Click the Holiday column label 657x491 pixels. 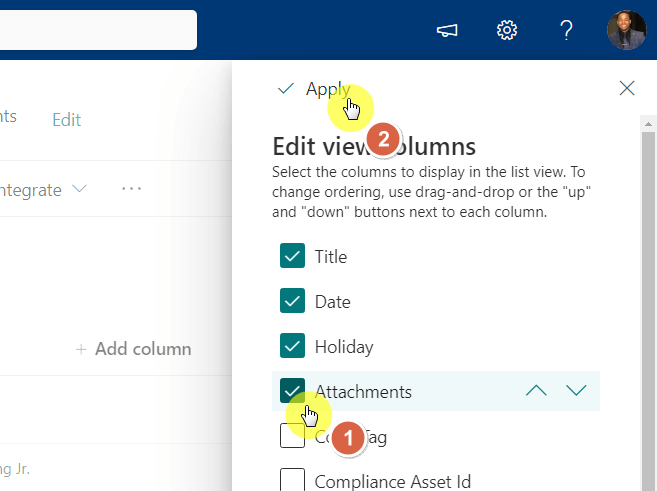(344, 347)
